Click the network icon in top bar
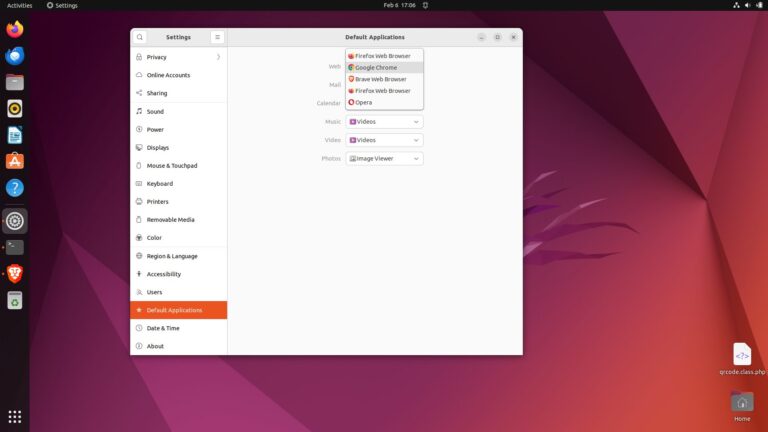 coord(736,5)
